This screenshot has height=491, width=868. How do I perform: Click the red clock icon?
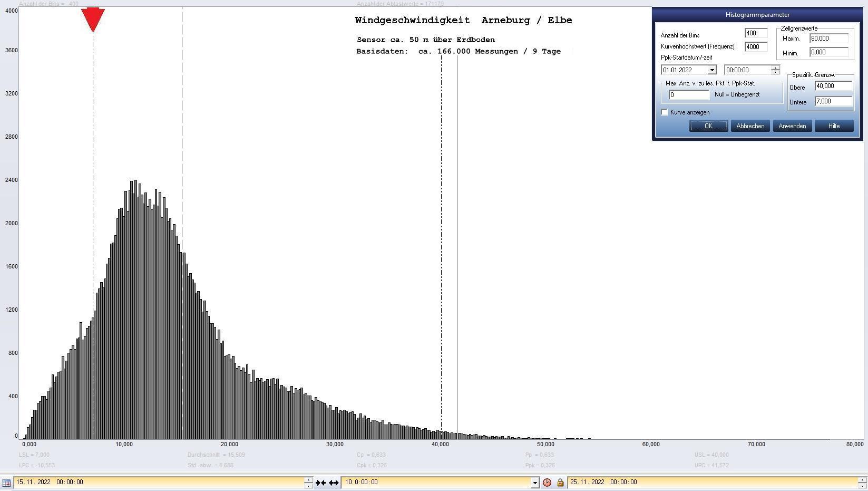[x=547, y=483]
